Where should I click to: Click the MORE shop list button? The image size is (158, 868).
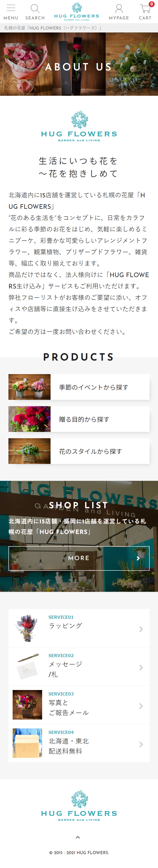pyautogui.click(x=79, y=558)
